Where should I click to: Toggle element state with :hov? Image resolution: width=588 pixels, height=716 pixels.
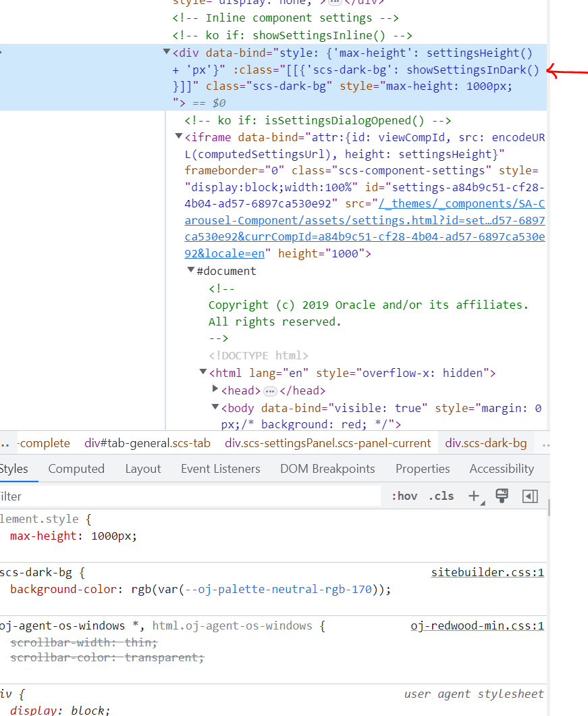(x=404, y=496)
